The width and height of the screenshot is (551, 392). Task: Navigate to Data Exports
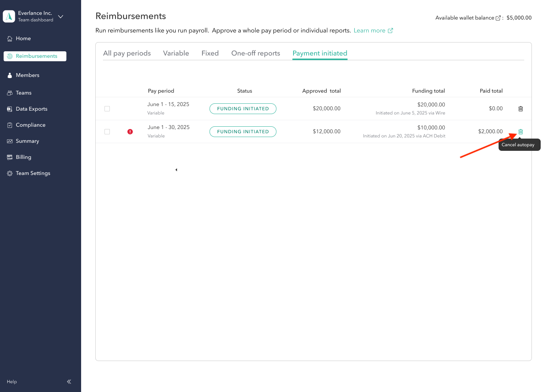(x=31, y=109)
